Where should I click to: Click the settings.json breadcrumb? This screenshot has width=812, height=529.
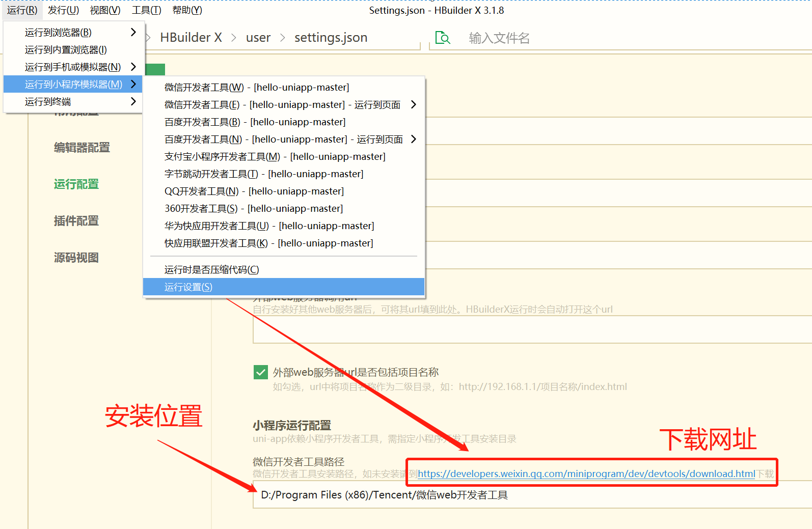331,38
